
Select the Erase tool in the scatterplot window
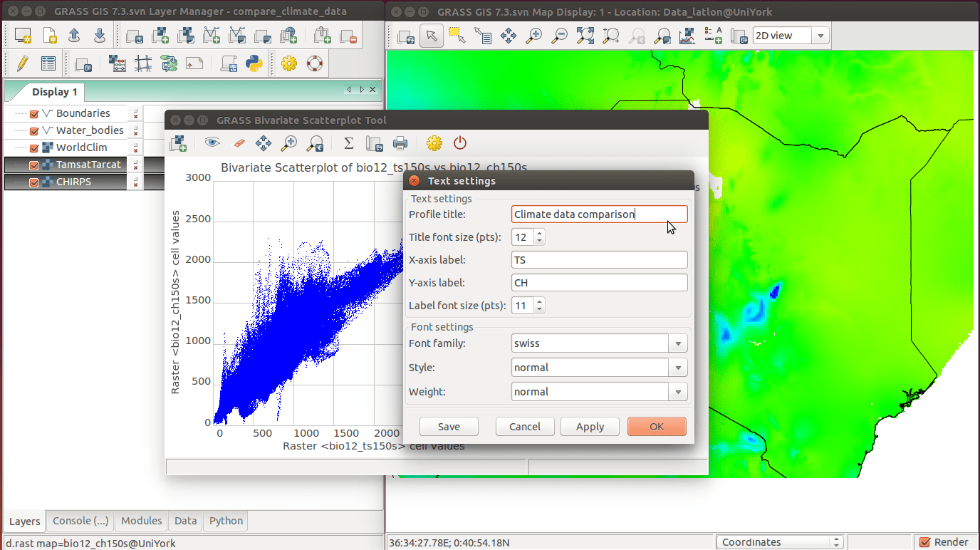tap(239, 142)
